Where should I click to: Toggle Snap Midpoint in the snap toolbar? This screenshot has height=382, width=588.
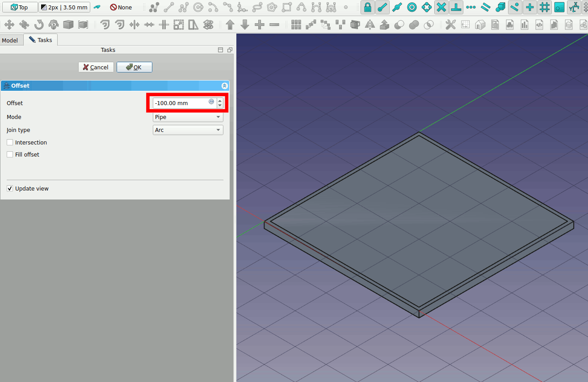tap(397, 7)
